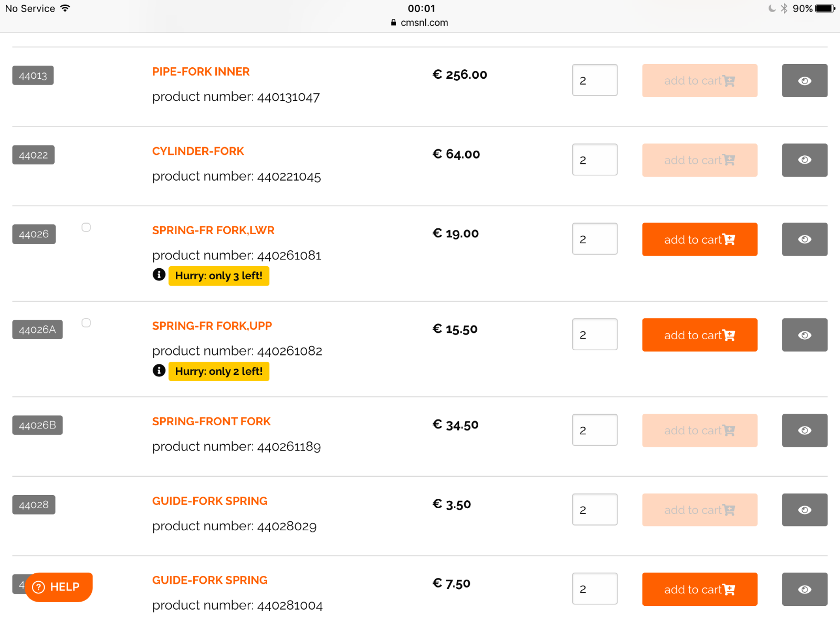Open the orange HELP widget

coord(59,587)
